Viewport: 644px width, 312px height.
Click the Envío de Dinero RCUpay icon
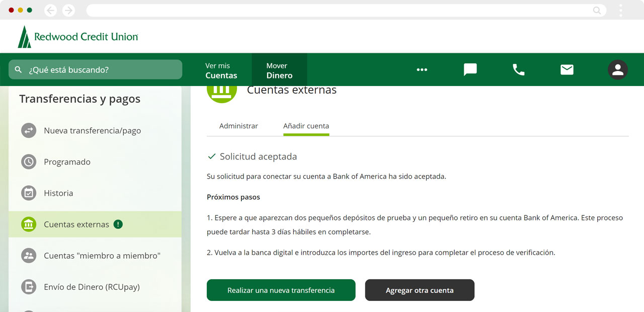29,287
